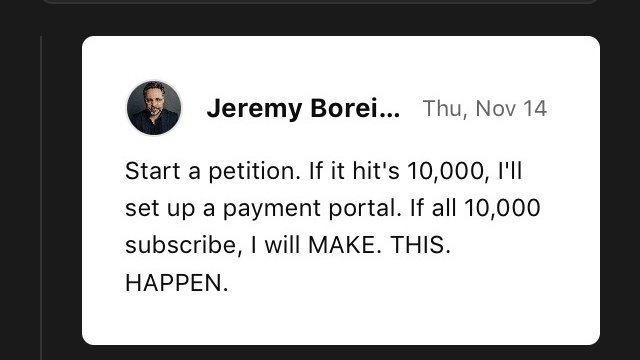Click the "10,000," after "hit's"
The height and width of the screenshot is (360, 640).
click(x=449, y=171)
